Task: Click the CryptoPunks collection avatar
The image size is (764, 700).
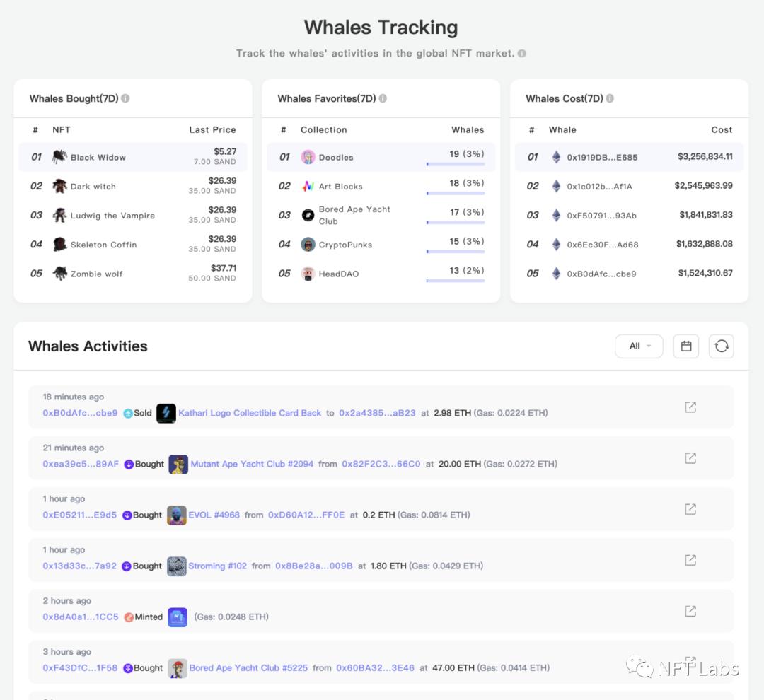Action: coord(308,245)
